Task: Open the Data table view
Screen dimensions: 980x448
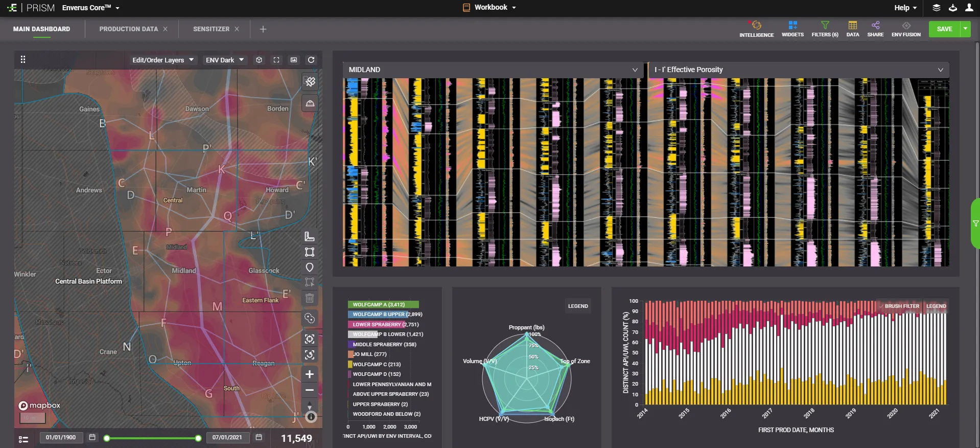Action: (x=852, y=29)
